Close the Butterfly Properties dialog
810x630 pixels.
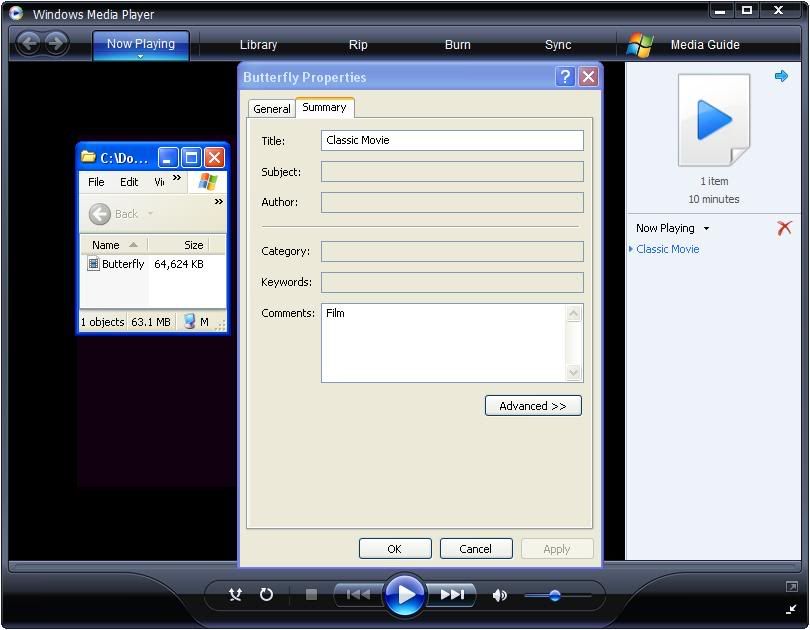[x=588, y=77]
